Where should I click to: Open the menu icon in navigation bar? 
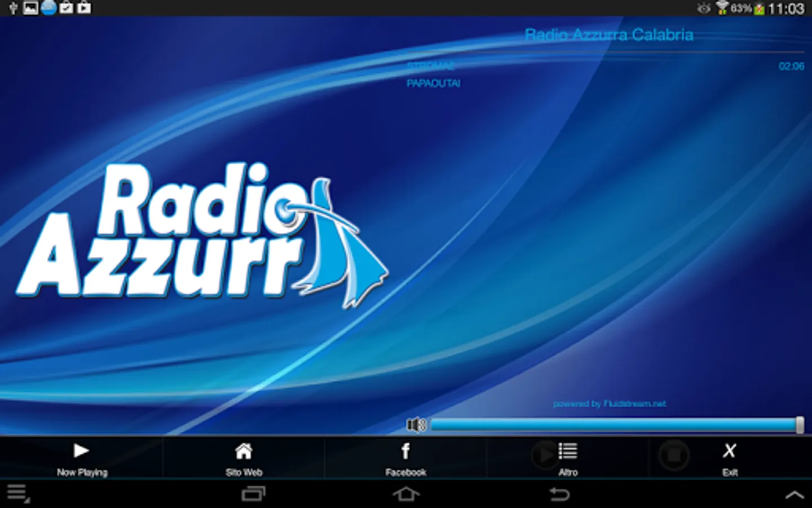(x=17, y=493)
